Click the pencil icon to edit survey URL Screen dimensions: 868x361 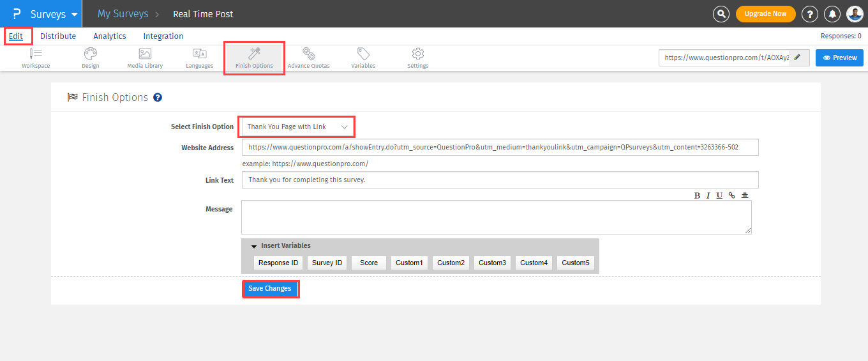coord(797,58)
